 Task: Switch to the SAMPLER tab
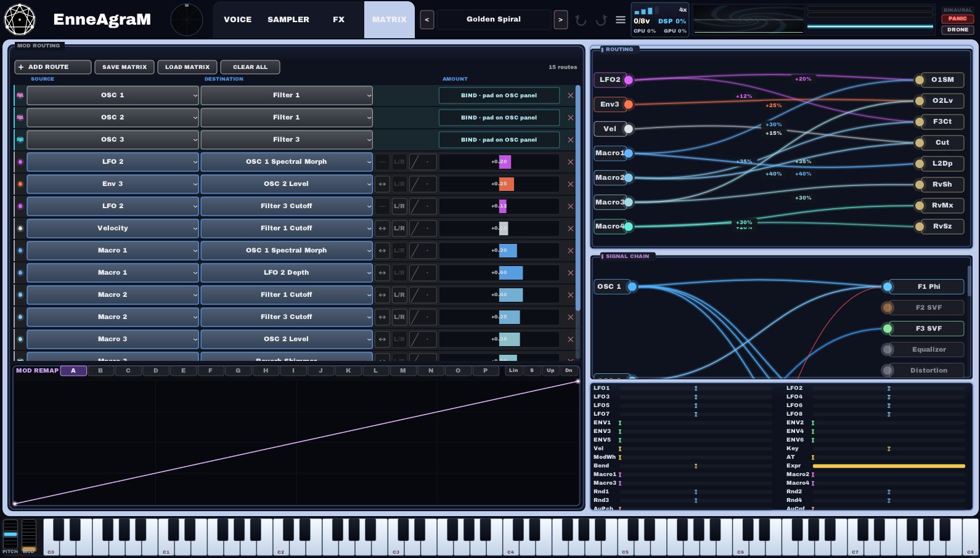click(288, 20)
